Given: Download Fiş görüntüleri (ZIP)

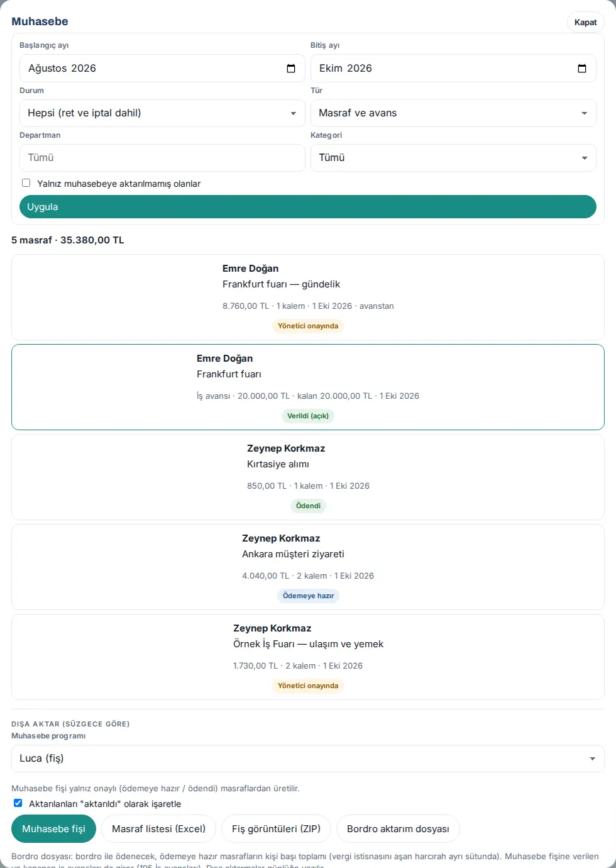Looking at the screenshot, I should click(276, 829).
